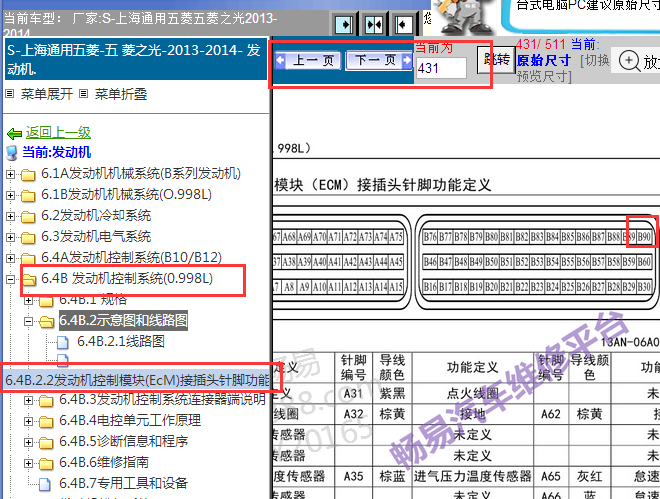The height and width of the screenshot is (499, 660).
Task: Click table cell 点火线圈
Action: click(472, 393)
